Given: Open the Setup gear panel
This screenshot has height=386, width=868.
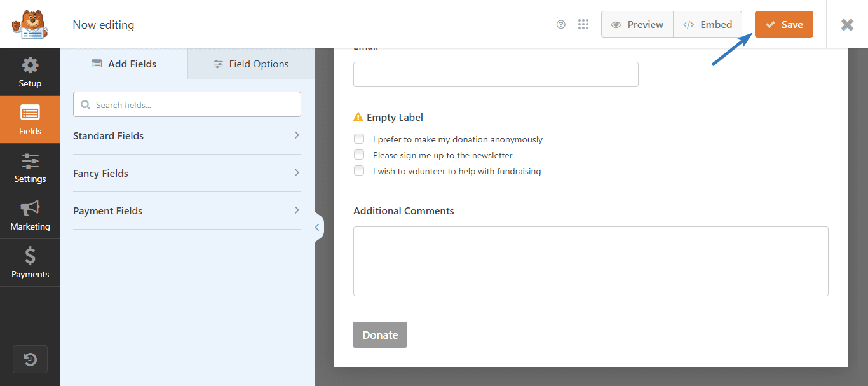Looking at the screenshot, I should coord(30,72).
